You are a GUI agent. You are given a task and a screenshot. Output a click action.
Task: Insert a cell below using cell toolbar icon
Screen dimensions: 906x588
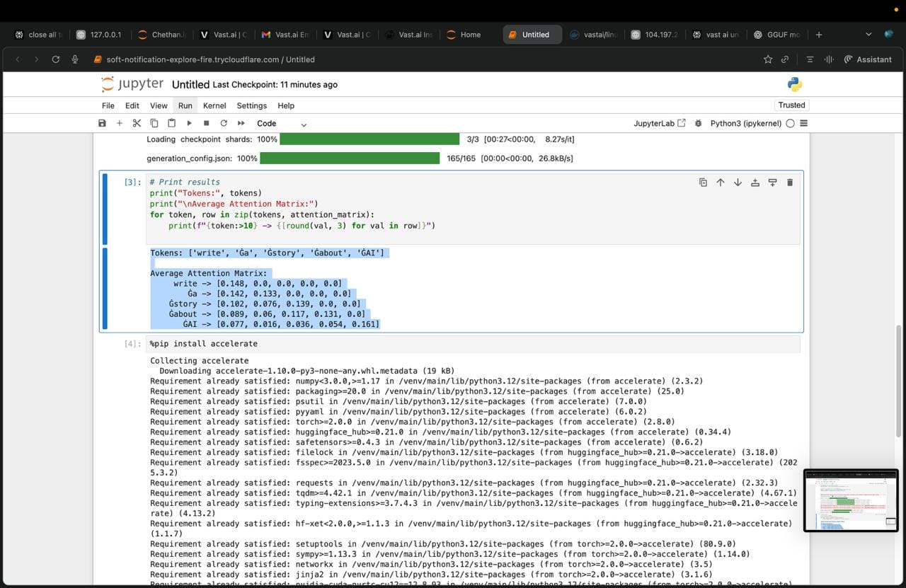tap(772, 183)
